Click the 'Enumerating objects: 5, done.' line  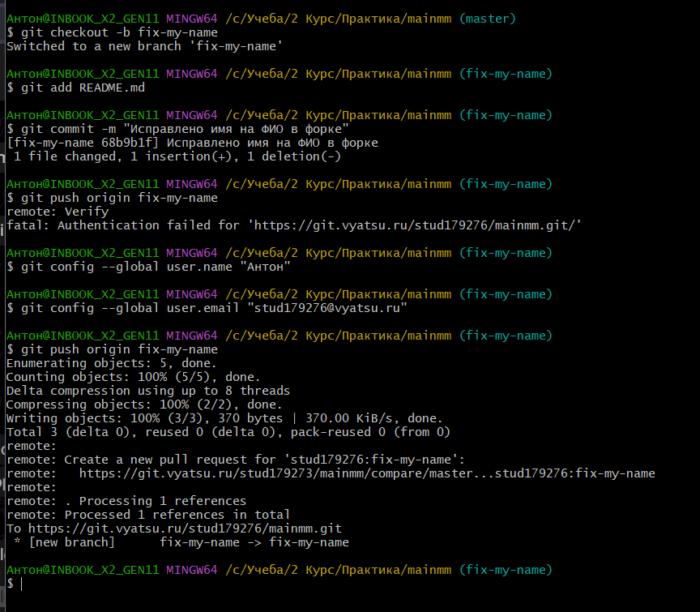(x=112, y=363)
